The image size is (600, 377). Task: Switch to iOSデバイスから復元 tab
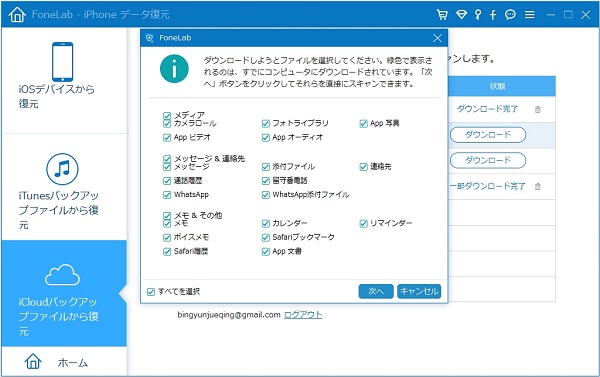click(x=64, y=80)
